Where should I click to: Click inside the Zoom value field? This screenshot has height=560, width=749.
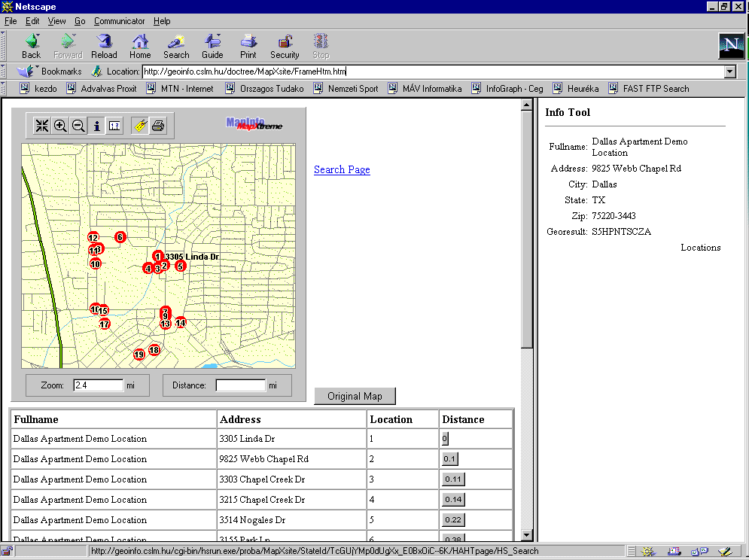pos(98,385)
